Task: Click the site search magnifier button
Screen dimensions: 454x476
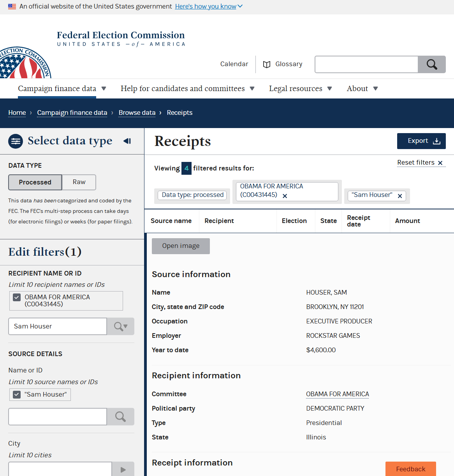Action: (432, 64)
